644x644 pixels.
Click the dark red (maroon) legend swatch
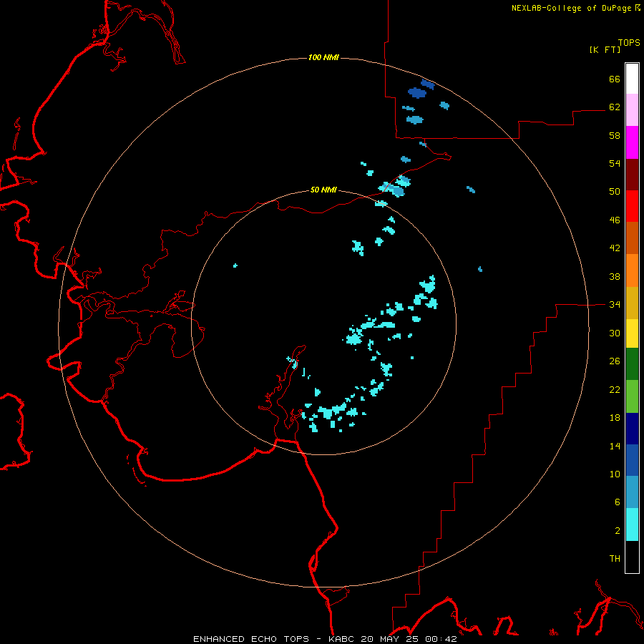click(x=632, y=175)
